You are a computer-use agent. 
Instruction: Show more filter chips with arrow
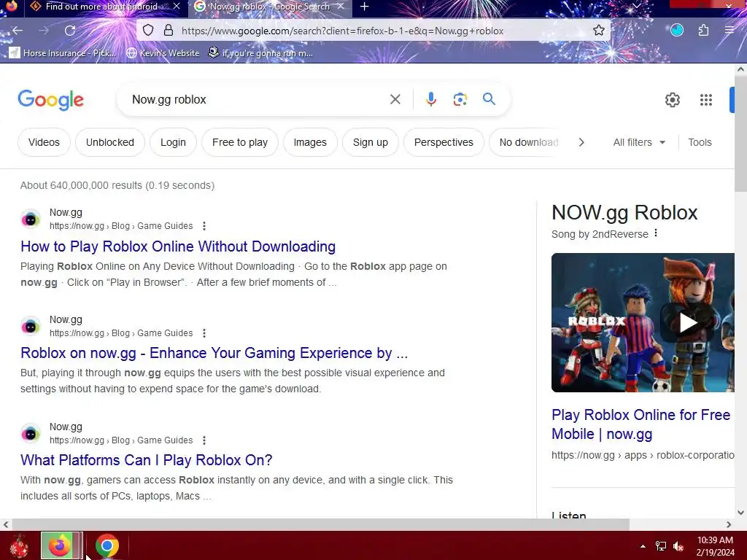pos(581,142)
